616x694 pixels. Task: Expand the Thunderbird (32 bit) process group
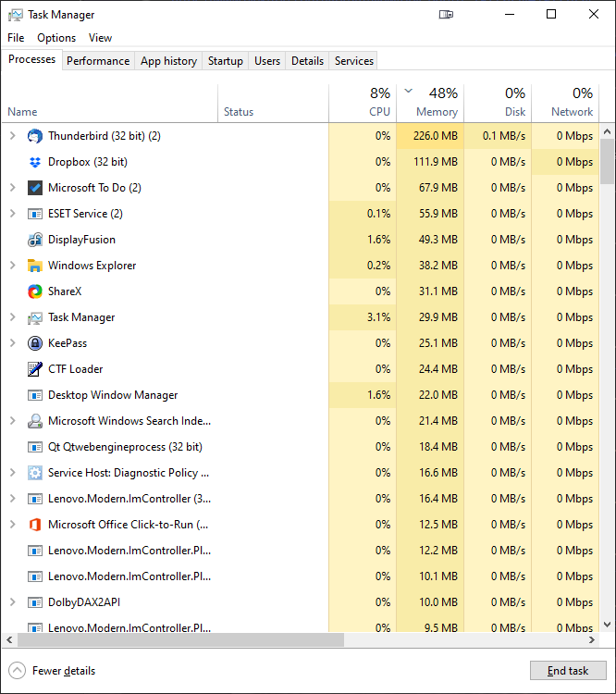click(x=13, y=136)
